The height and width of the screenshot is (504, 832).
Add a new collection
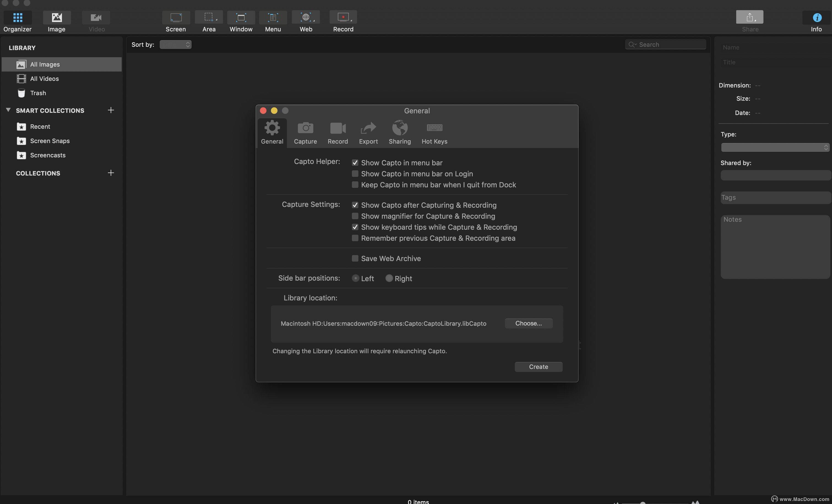pyautogui.click(x=111, y=173)
